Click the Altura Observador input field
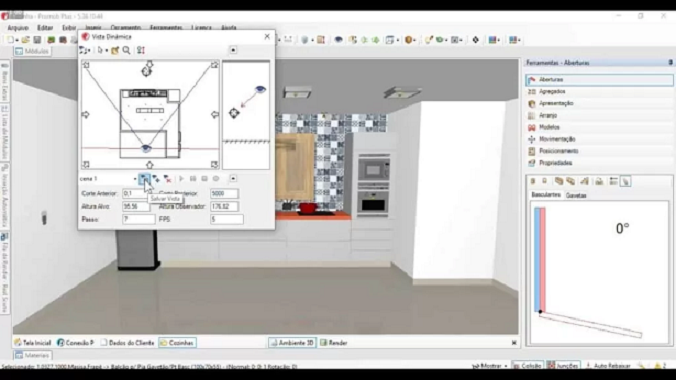 (x=224, y=207)
